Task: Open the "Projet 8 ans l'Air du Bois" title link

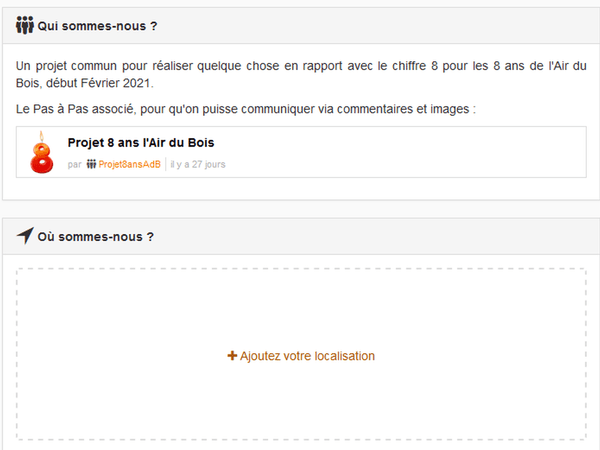Action: click(141, 143)
